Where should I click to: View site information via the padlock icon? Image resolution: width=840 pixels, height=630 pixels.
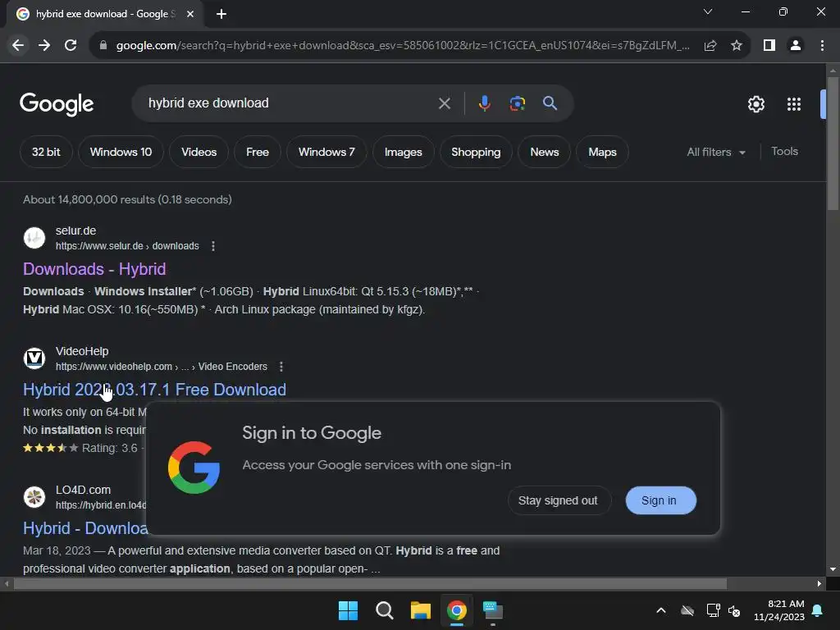coord(103,46)
